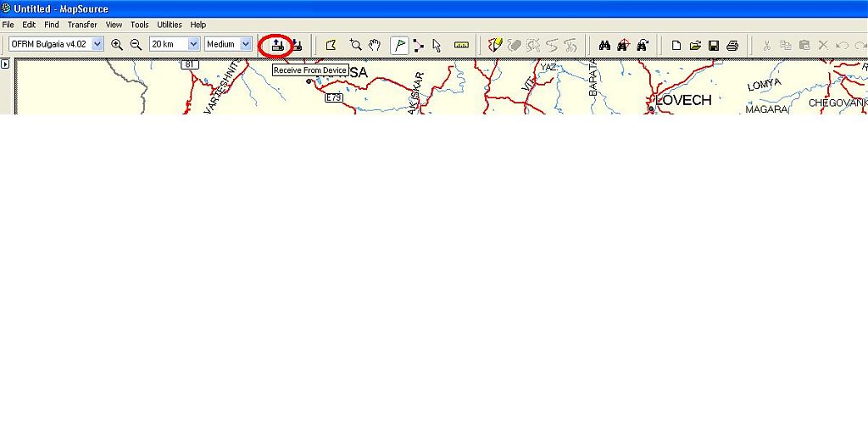Open the Tools menu

pyautogui.click(x=140, y=25)
